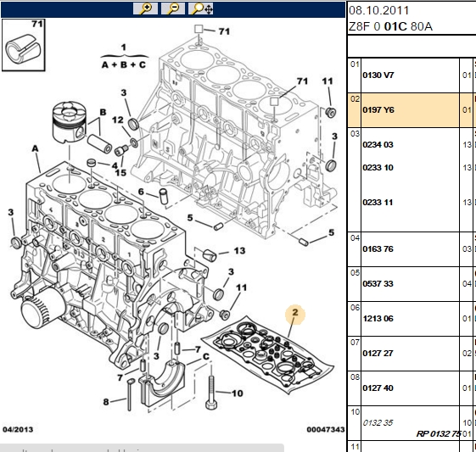The image size is (476, 452).
Task: Click callout 10 next to bolt
Action: pos(237,393)
